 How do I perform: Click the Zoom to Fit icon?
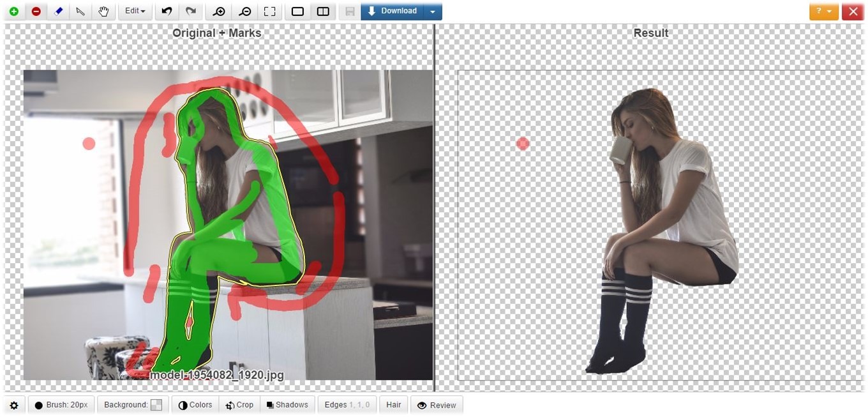(270, 11)
